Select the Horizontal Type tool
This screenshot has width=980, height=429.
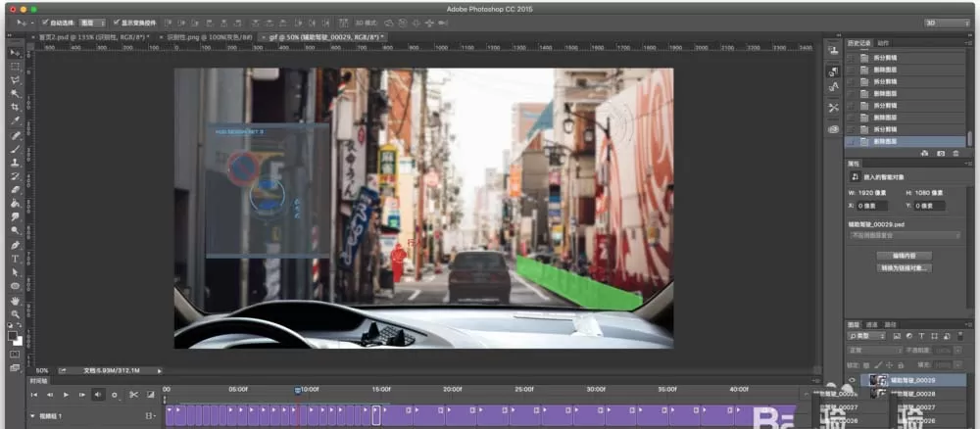[15, 259]
